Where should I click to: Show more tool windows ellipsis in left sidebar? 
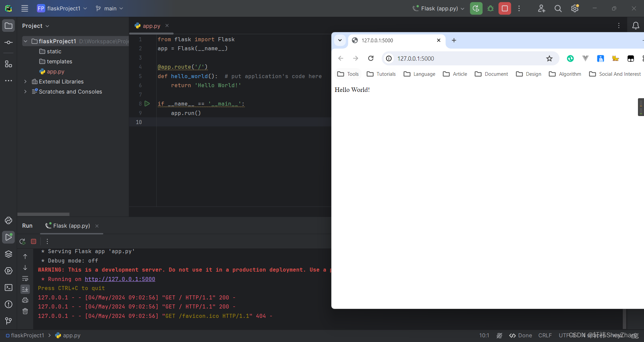click(x=8, y=80)
